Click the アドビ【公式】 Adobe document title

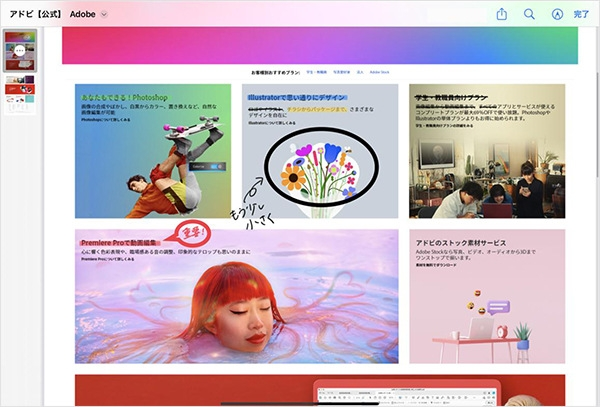click(52, 15)
